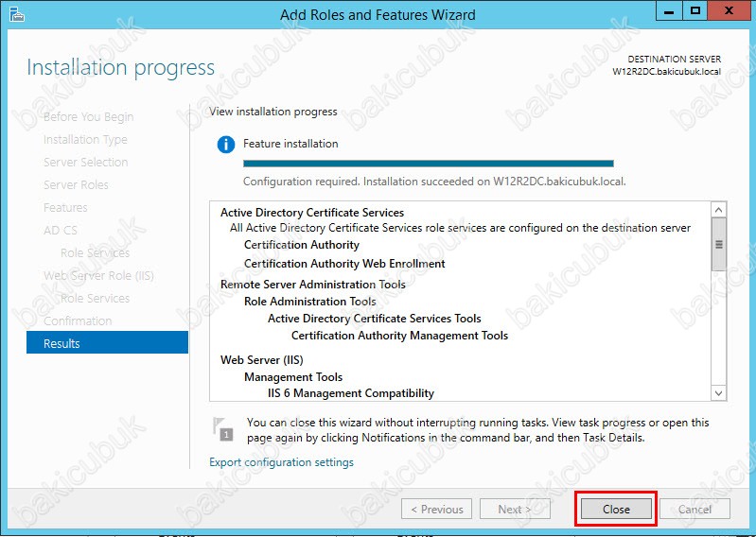Select Before You Begin step

(88, 117)
